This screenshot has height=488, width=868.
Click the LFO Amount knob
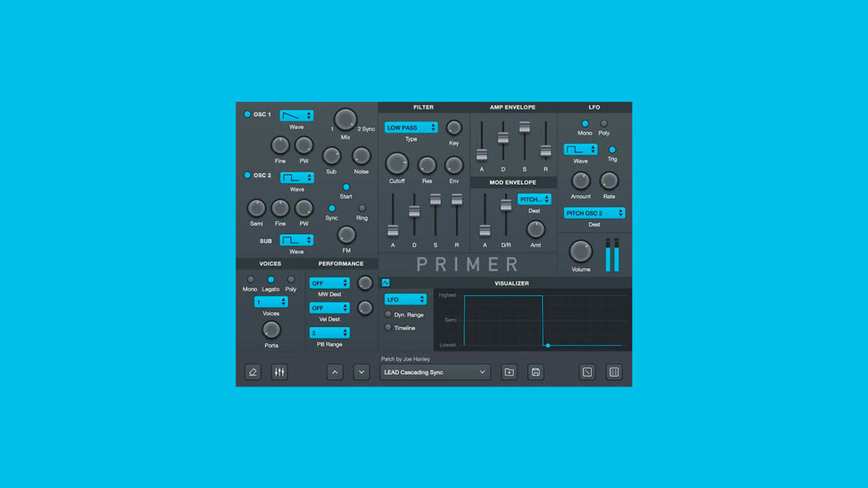pyautogui.click(x=580, y=181)
